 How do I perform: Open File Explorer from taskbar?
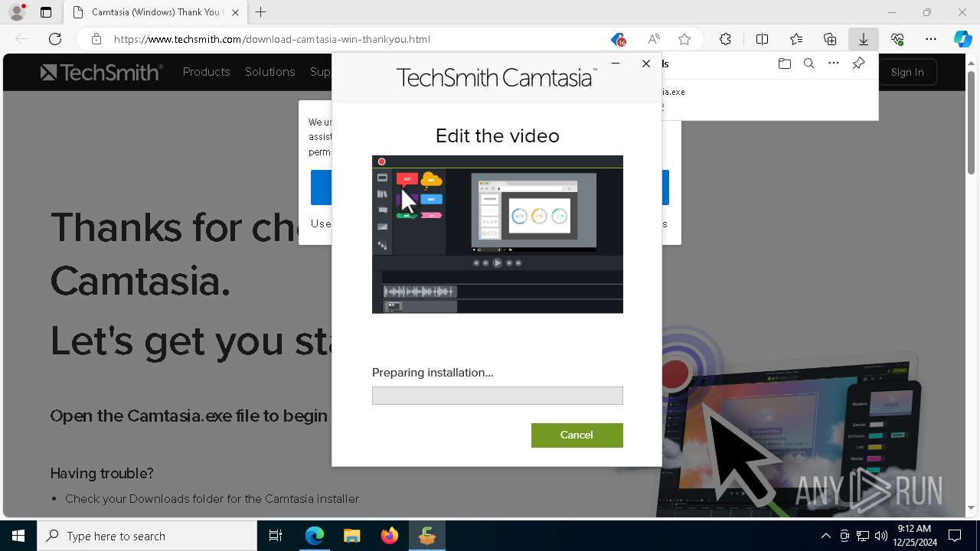click(352, 536)
